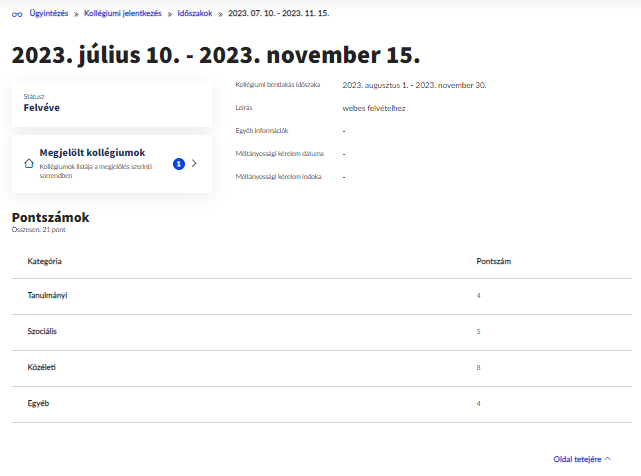Jump back via the Oldal tetejére link
Viewport: 641px width, 476px height.
577,459
